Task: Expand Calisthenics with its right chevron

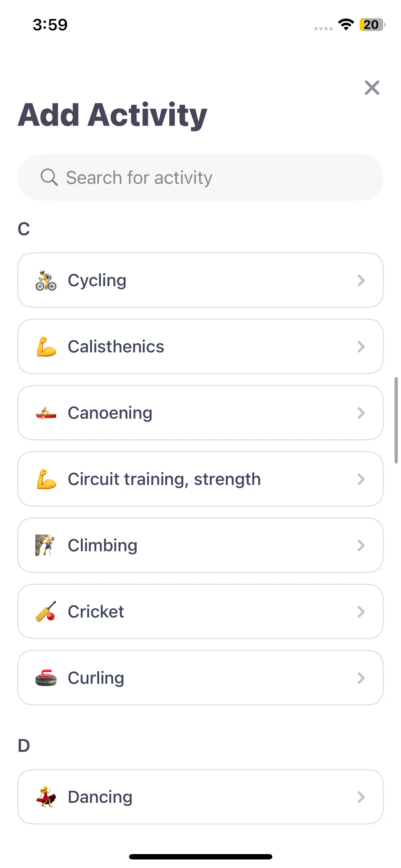Action: (x=361, y=347)
